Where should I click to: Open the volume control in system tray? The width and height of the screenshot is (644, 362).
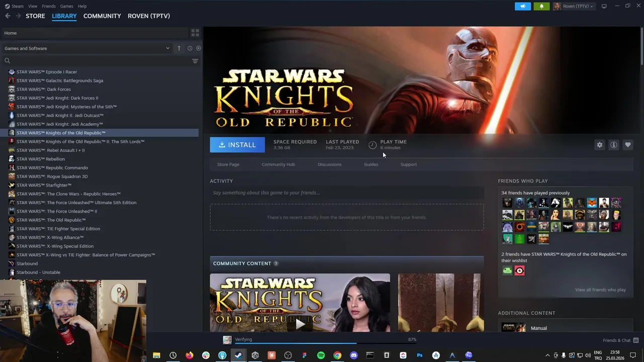coord(588,355)
